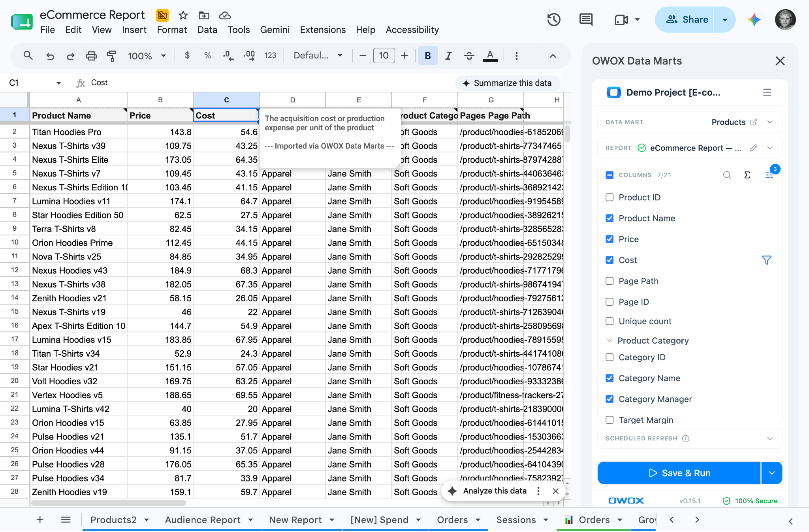The width and height of the screenshot is (809, 532).
Task: Format as currency
Action: click(187, 56)
